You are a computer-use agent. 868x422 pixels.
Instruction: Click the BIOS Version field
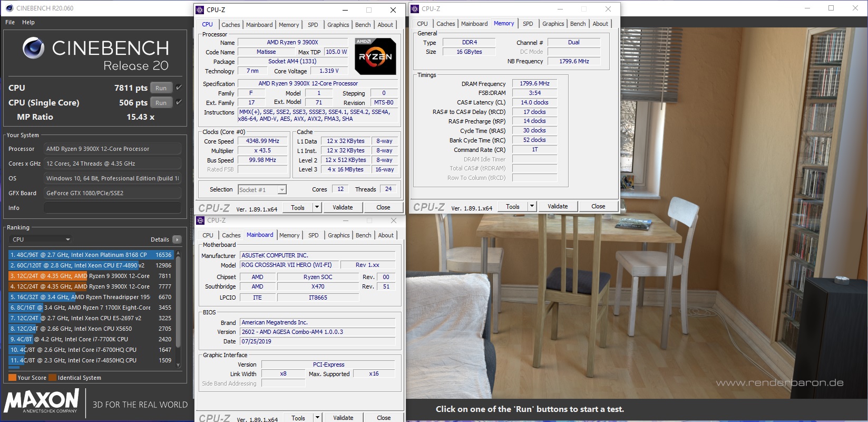[318, 332]
